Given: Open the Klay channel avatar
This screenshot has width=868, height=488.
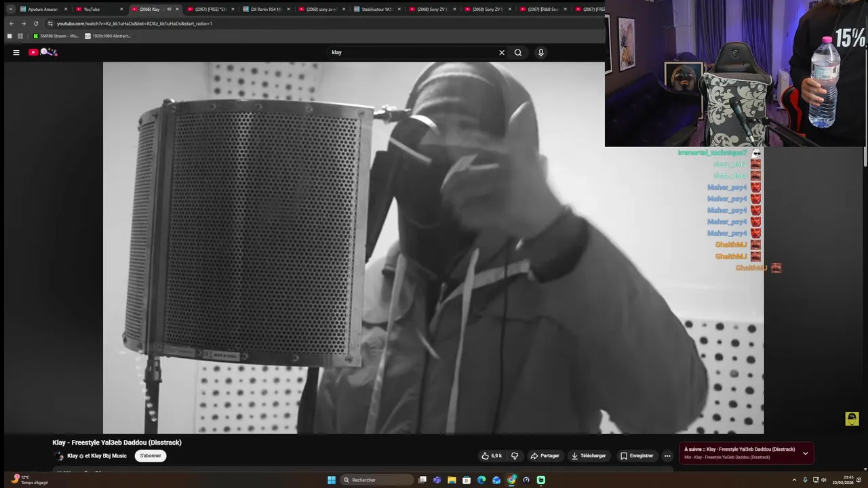Looking at the screenshot, I should 58,456.
